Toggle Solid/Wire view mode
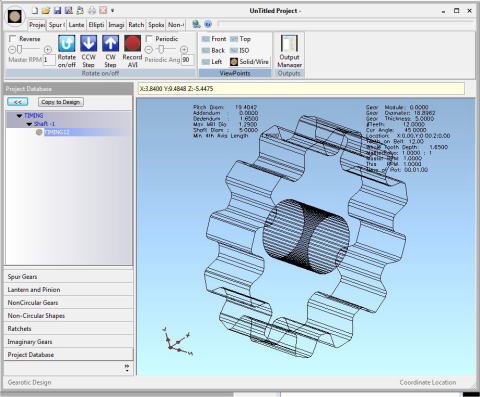Image resolution: width=480 pixels, height=397 pixels. click(x=249, y=62)
